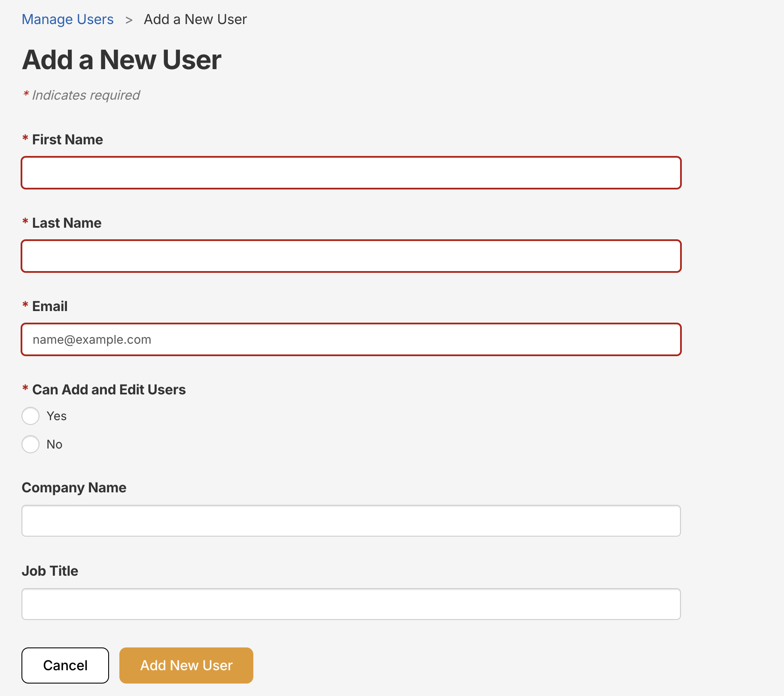The width and height of the screenshot is (784, 696).
Task: Submit with the Add New User button
Action: coord(186,665)
